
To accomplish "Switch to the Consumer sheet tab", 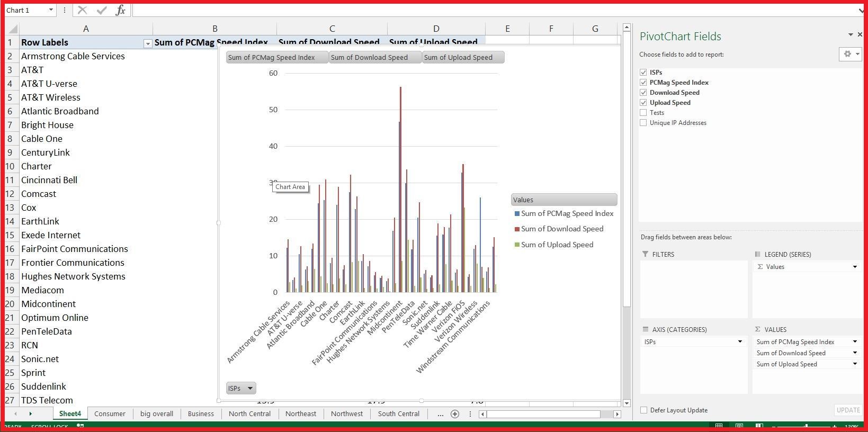I will point(110,414).
